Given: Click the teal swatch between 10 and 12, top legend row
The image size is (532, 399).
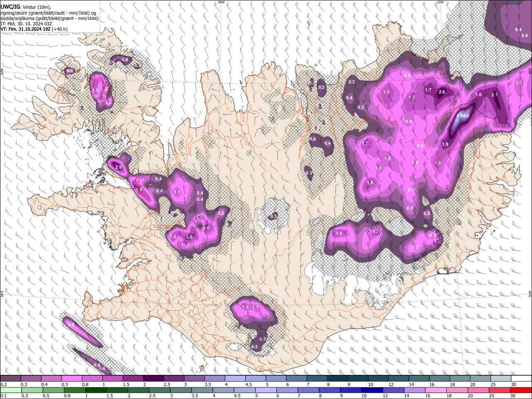Looking at the screenshot, I should click(x=378, y=379).
